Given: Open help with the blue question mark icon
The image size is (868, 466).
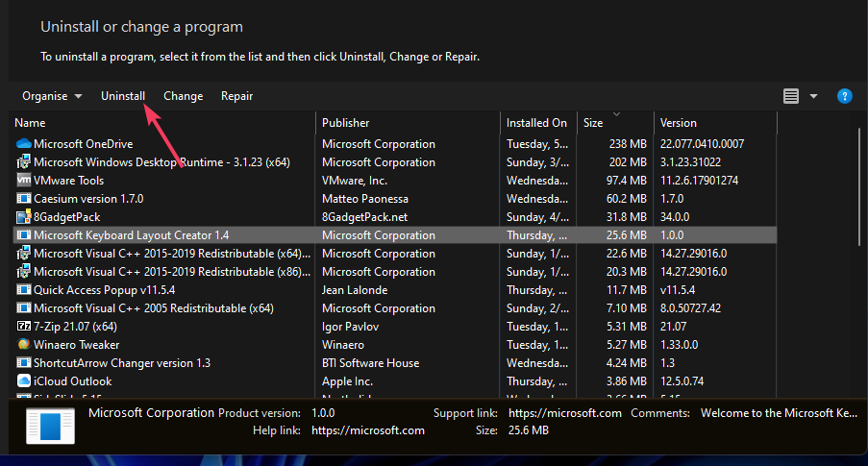Looking at the screenshot, I should [x=845, y=96].
